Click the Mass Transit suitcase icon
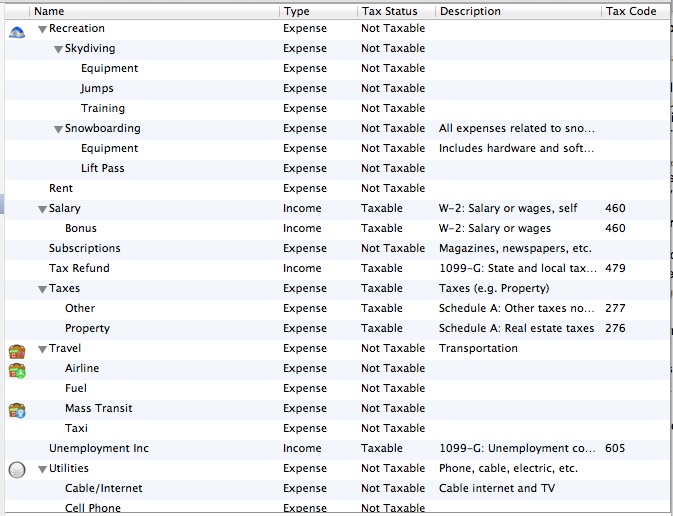Viewport: 673px width, 516px height. tap(16, 409)
